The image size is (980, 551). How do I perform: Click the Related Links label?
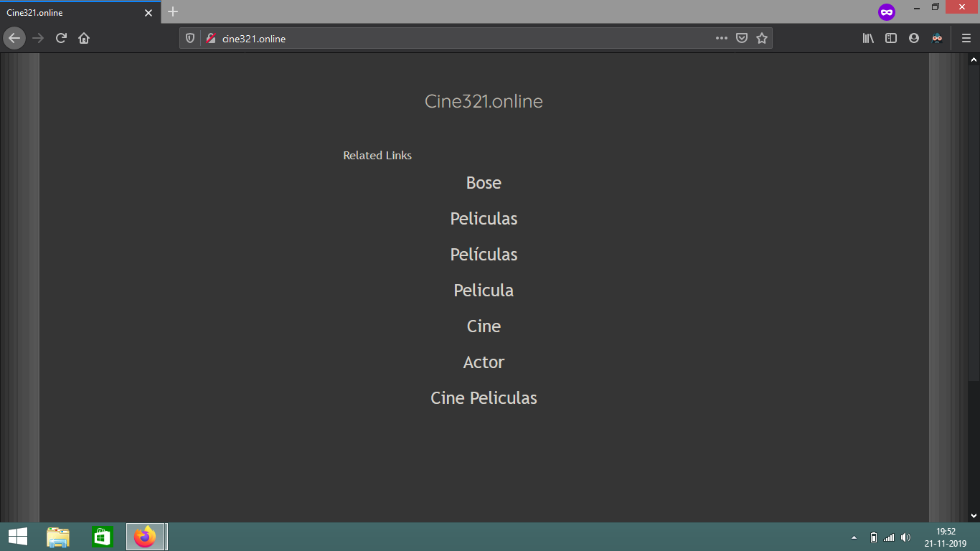[x=377, y=156]
